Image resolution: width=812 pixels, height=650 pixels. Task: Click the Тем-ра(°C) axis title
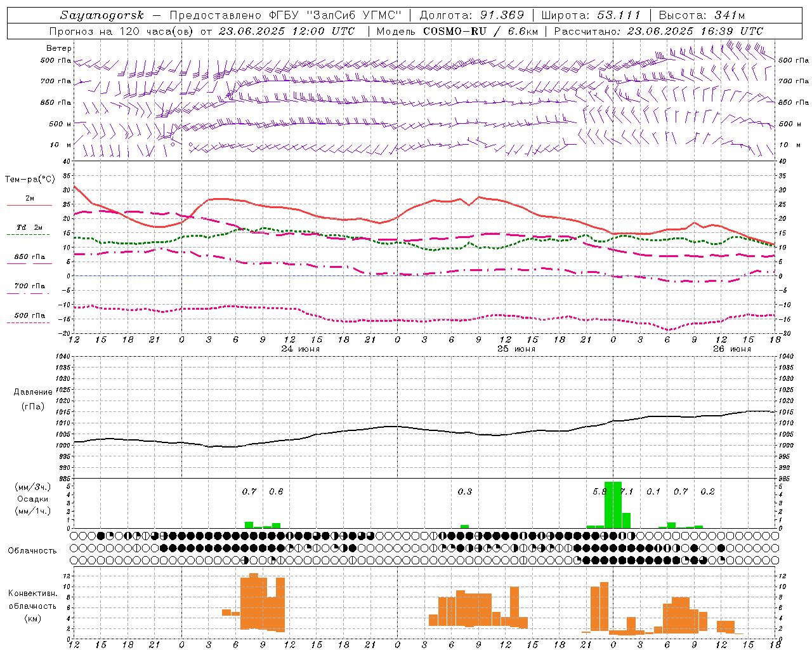click(x=30, y=180)
